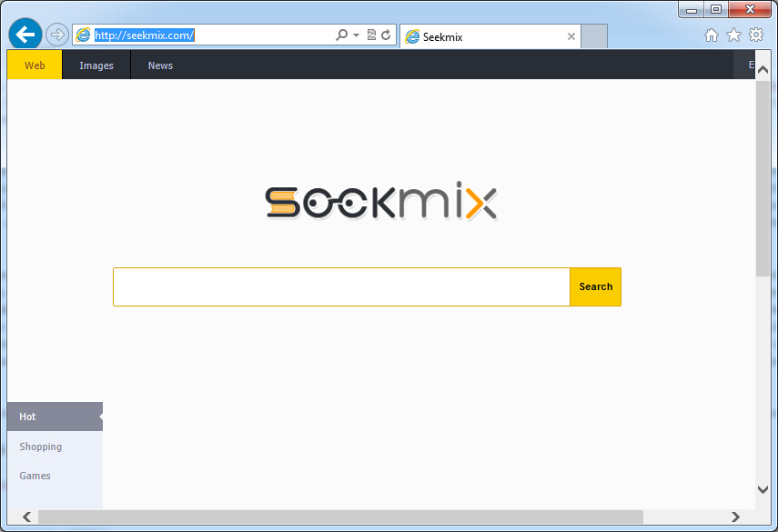
Task: Click the Seekmix logo
Action: click(381, 201)
